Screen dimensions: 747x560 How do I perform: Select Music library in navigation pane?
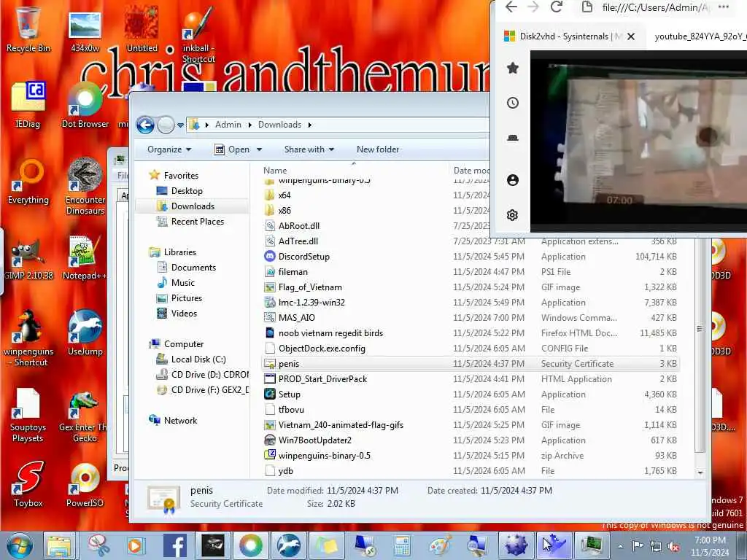click(x=183, y=283)
